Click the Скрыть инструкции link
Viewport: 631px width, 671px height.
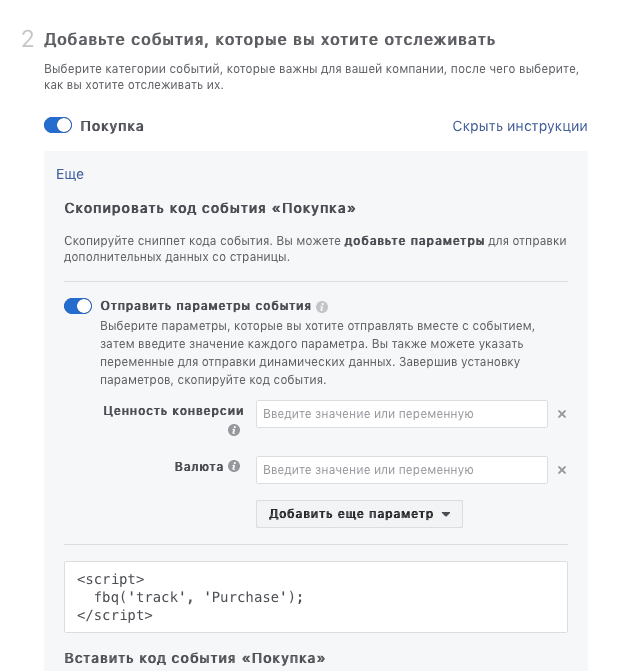[x=520, y=126]
